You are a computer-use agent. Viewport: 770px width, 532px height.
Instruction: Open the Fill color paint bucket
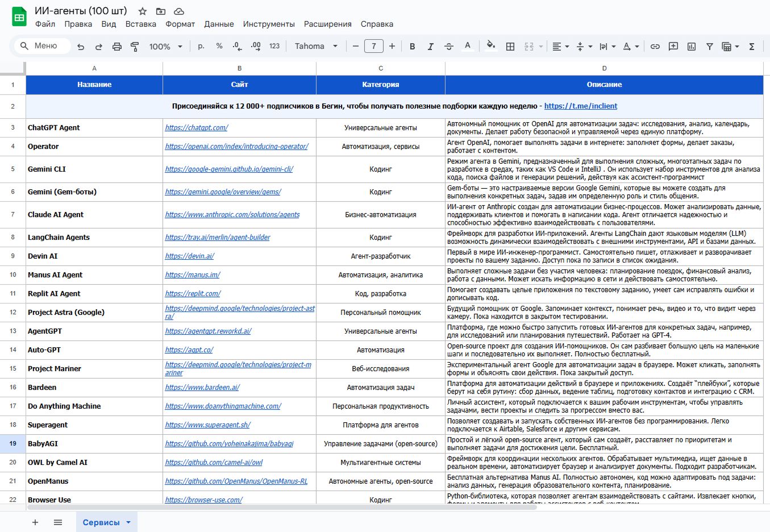[490, 47]
